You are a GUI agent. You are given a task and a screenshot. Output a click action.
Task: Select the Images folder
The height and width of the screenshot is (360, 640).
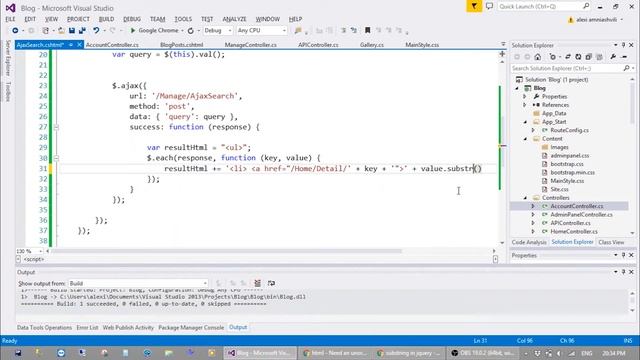click(x=559, y=147)
